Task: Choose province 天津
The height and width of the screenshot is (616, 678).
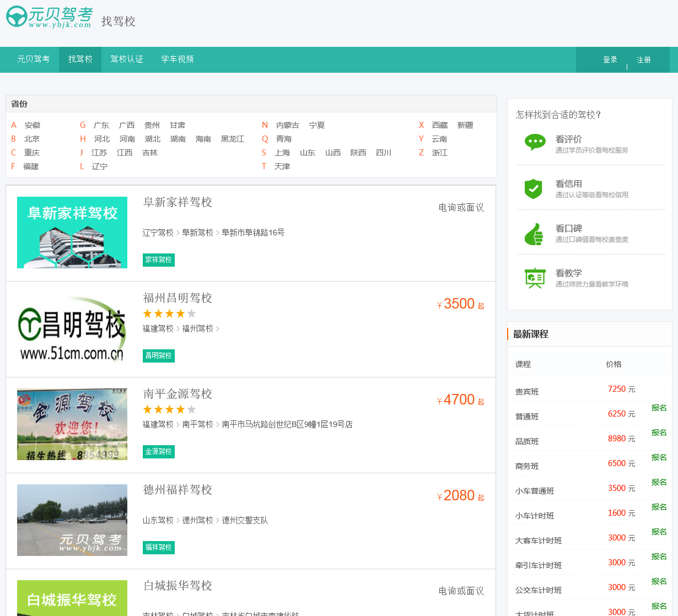Action: click(282, 166)
